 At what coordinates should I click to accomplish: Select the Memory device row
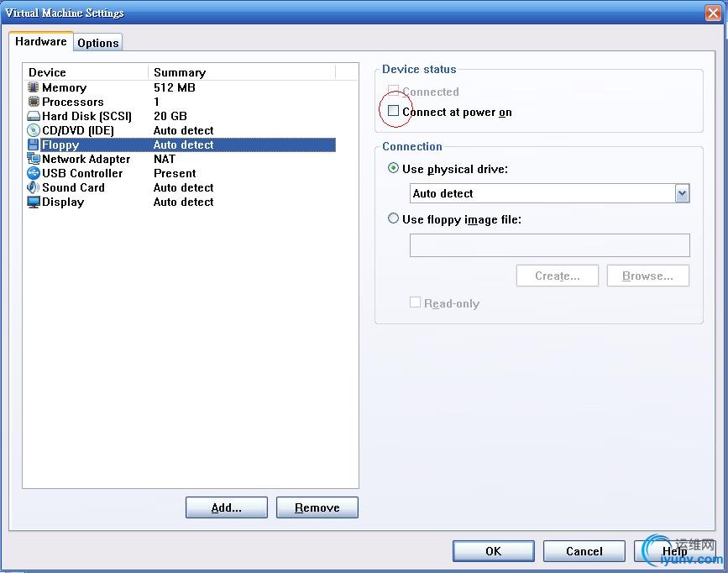click(x=181, y=87)
